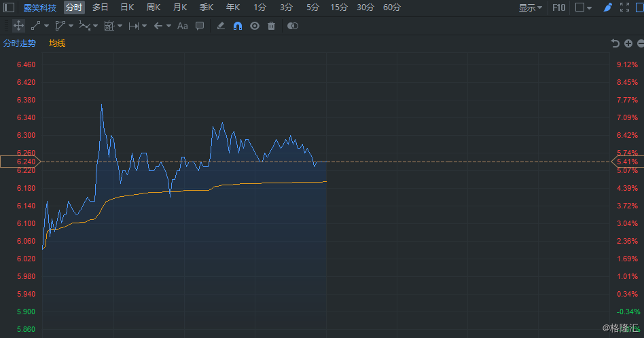Image resolution: width=644 pixels, height=338 pixels.
Task: Select the polygon shape drawing tool
Action: [x=60, y=26]
